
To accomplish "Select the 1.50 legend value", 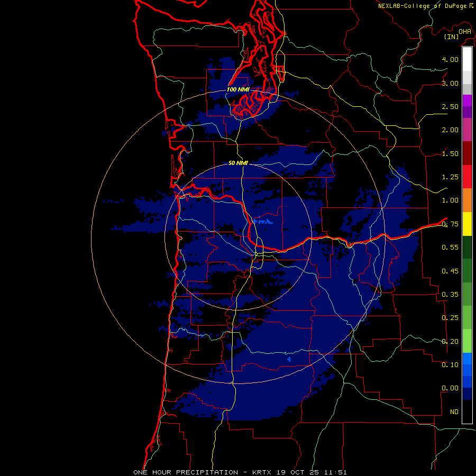I will pos(450,153).
